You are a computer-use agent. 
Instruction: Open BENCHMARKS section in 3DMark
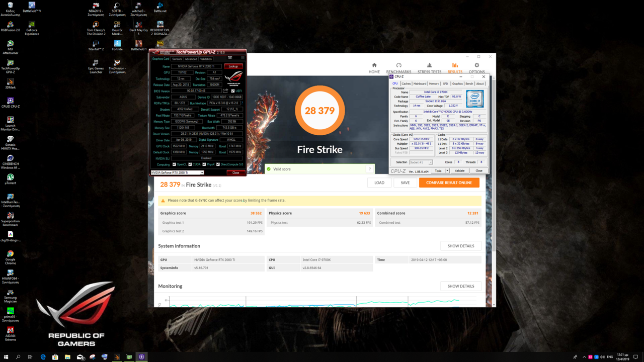point(398,68)
